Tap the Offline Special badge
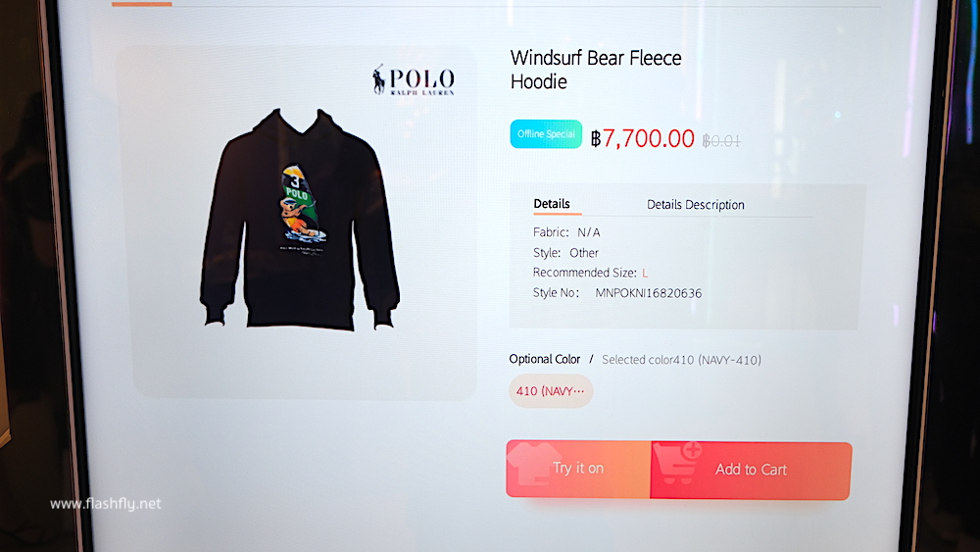The height and width of the screenshot is (552, 980). 546,133
